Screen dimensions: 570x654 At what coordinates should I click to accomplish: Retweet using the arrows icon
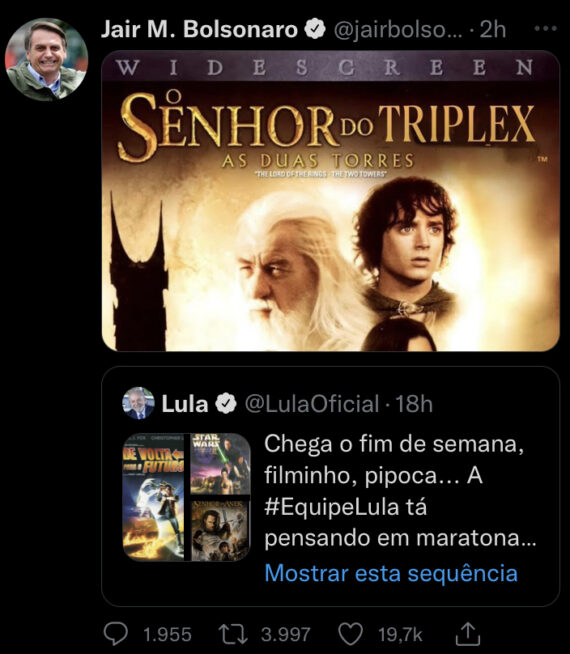click(x=234, y=634)
